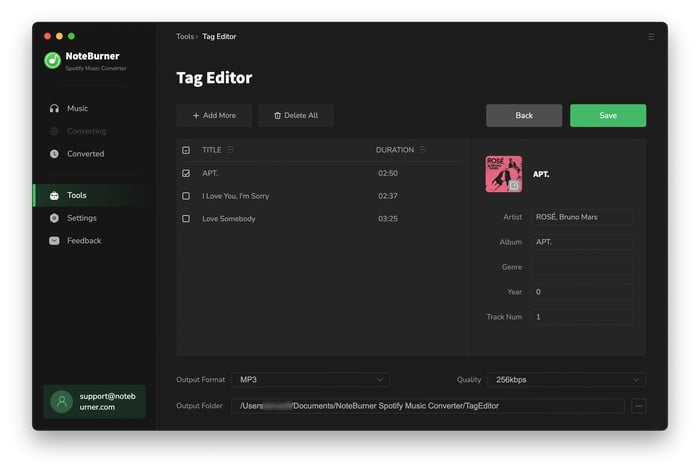Open Feedback in the sidebar
Image resolution: width=700 pixels, height=473 pixels.
click(x=84, y=241)
